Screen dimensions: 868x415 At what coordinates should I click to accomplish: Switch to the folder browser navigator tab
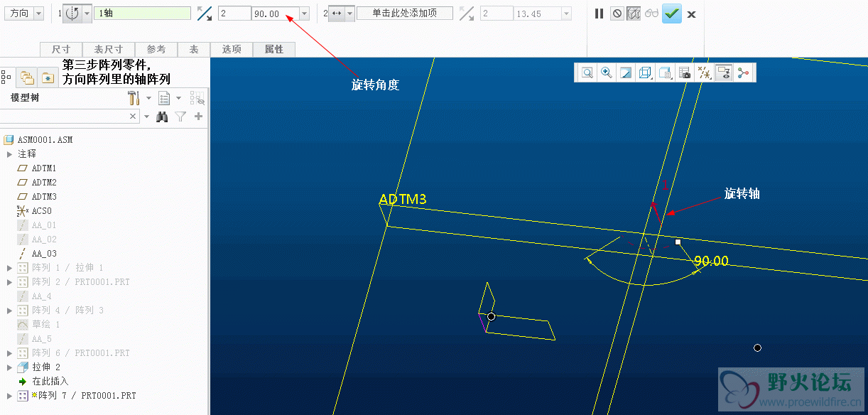(27, 77)
